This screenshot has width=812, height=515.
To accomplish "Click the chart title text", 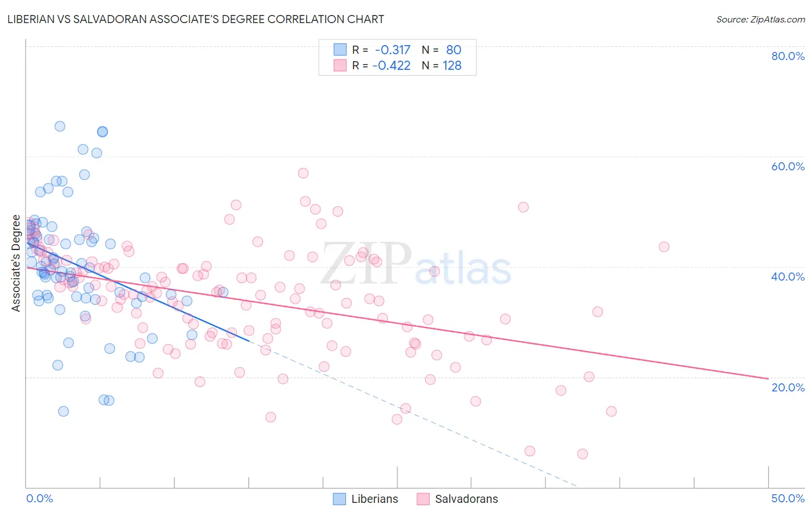I will click(x=196, y=19).
